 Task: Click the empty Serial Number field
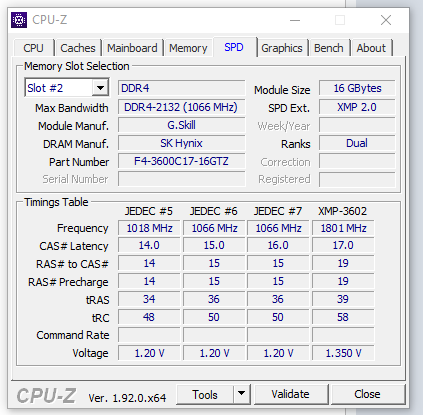pos(182,179)
